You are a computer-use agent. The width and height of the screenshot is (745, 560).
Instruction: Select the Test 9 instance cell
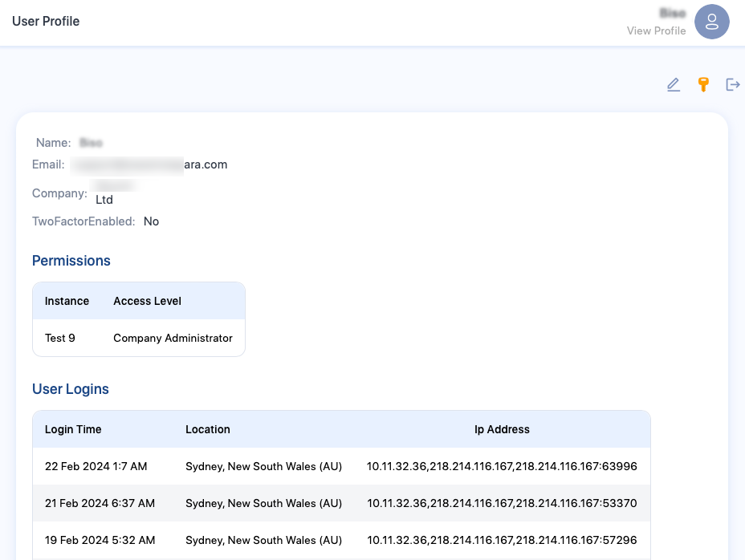[60, 339]
